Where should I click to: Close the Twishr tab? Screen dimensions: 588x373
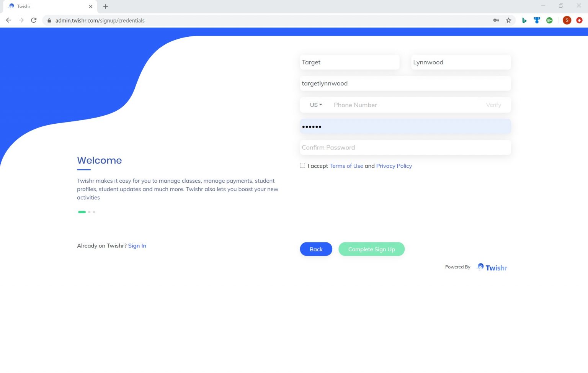tap(91, 7)
